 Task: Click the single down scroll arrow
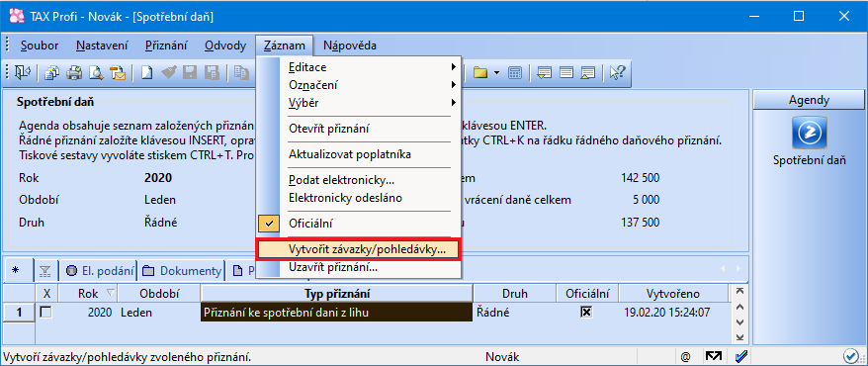(x=740, y=321)
